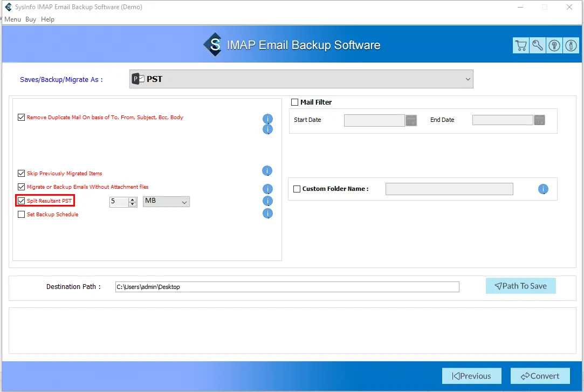Click the Convert button
584x392 pixels.
tap(540, 376)
